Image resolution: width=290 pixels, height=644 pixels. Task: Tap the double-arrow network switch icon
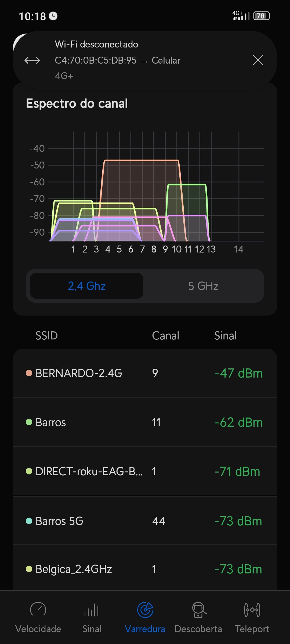(32, 60)
